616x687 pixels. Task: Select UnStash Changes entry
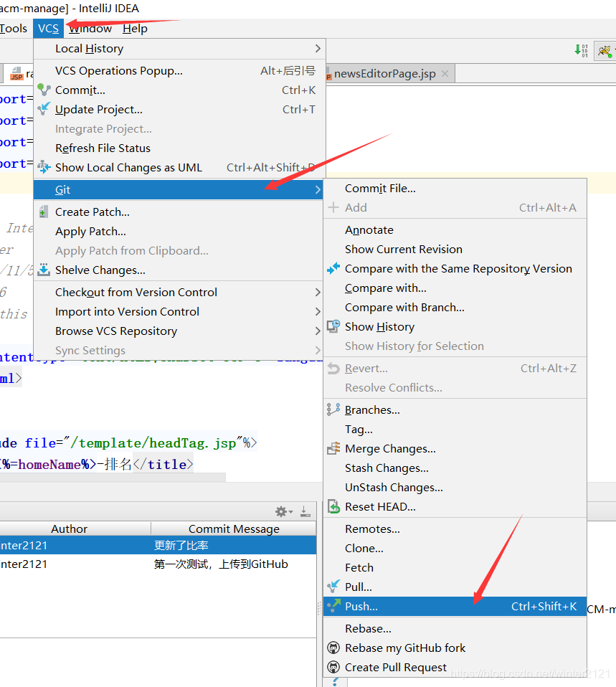tap(394, 487)
